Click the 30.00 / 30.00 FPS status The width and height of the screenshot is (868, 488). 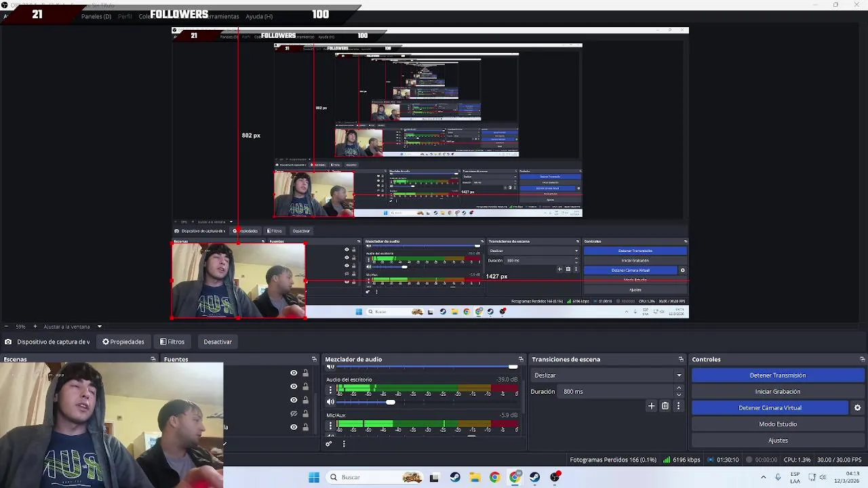coord(840,460)
